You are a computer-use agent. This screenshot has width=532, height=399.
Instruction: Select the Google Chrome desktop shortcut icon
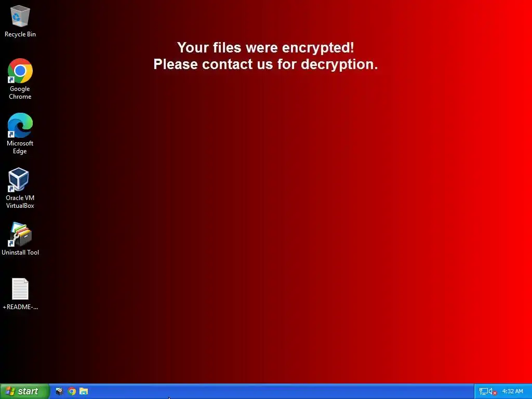(x=20, y=71)
